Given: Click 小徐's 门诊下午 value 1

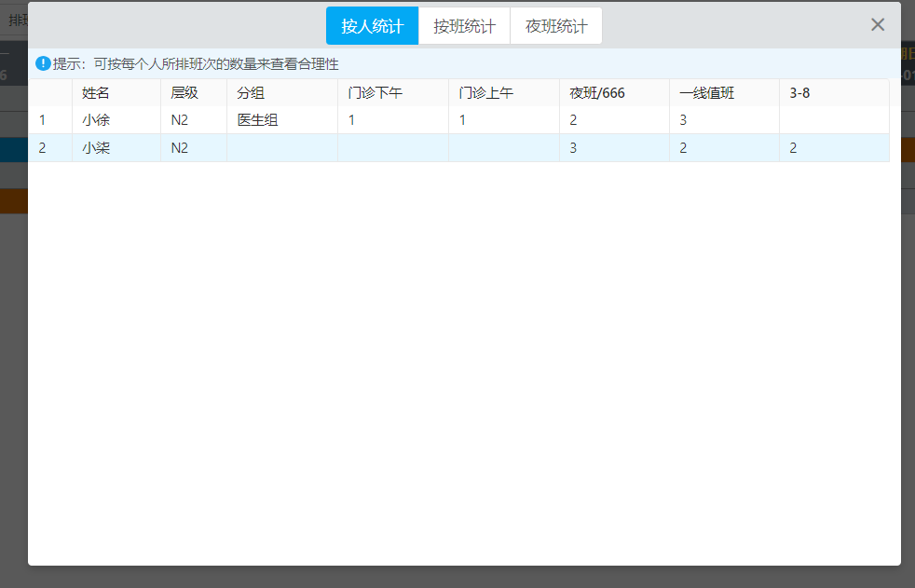Looking at the screenshot, I should [393, 120].
